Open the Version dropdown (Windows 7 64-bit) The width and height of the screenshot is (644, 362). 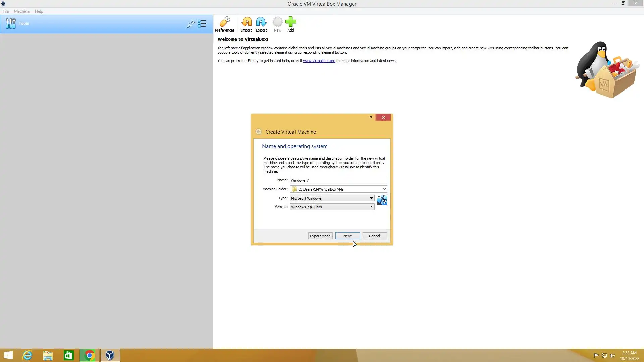[332, 207]
